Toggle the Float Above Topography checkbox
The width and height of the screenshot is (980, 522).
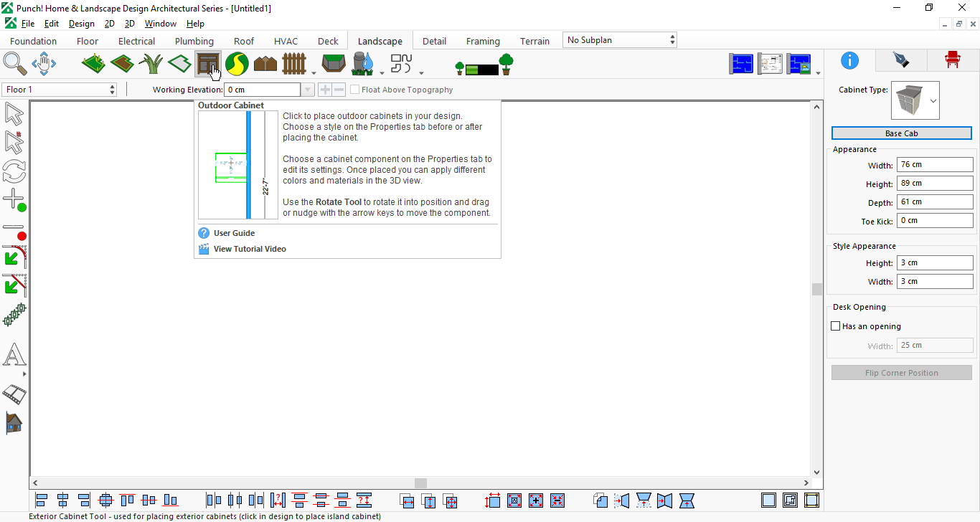tap(354, 90)
